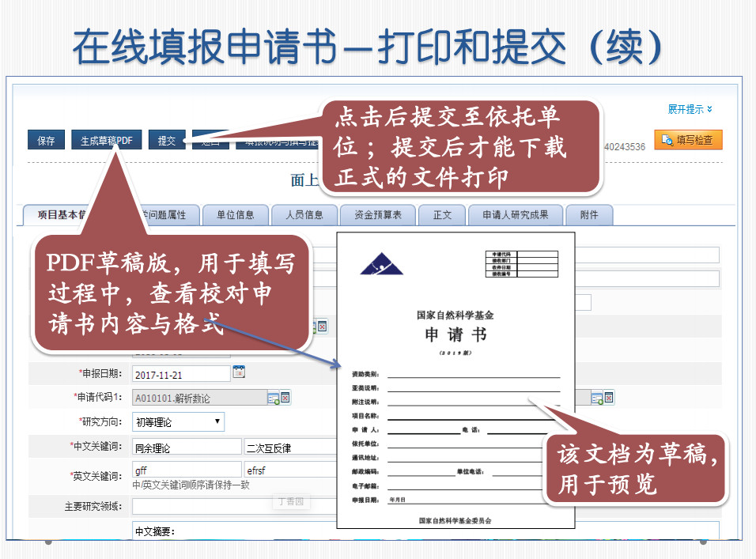
Task: Click the gff English keyword field
Action: coord(187,470)
